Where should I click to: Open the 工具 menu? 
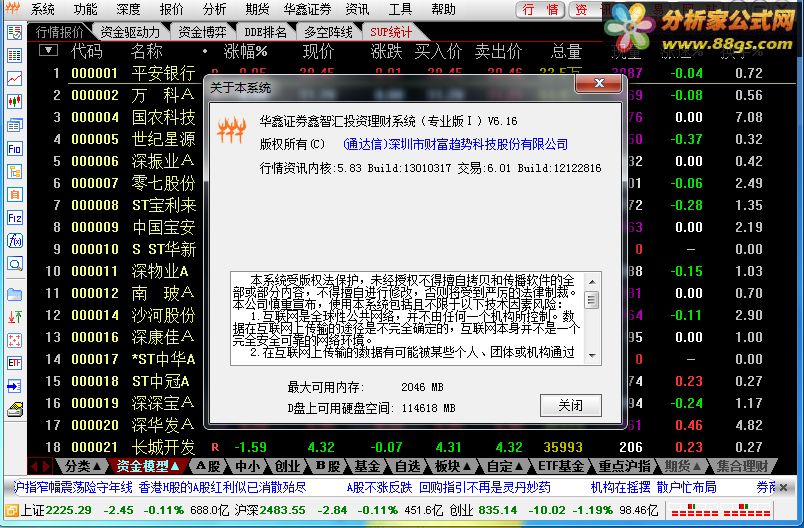tap(400, 9)
